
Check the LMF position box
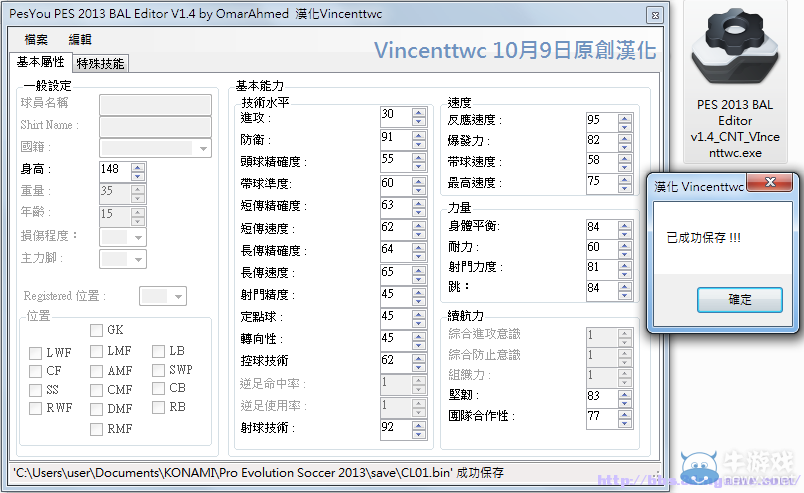pos(96,351)
